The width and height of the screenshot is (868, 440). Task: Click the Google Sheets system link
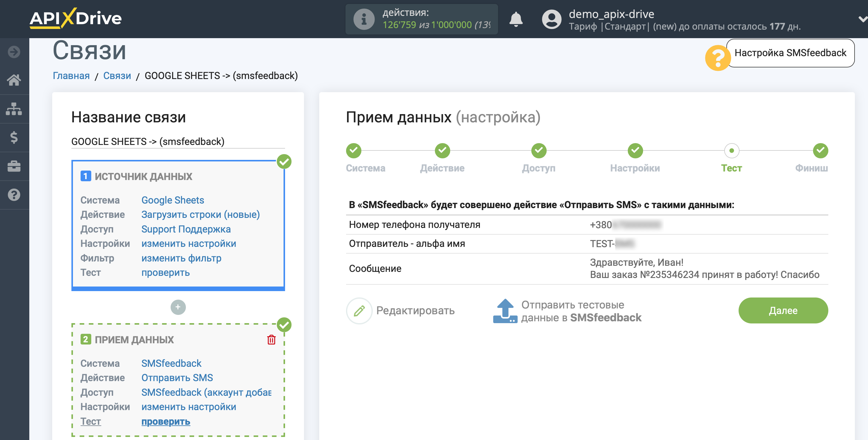(172, 200)
